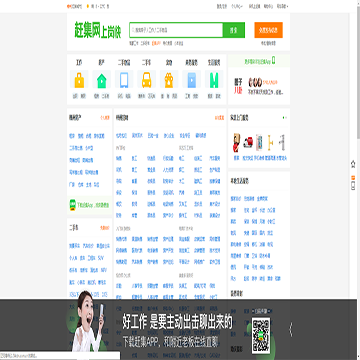Click the 二手车 heading above the yellow car icon

point(146,62)
